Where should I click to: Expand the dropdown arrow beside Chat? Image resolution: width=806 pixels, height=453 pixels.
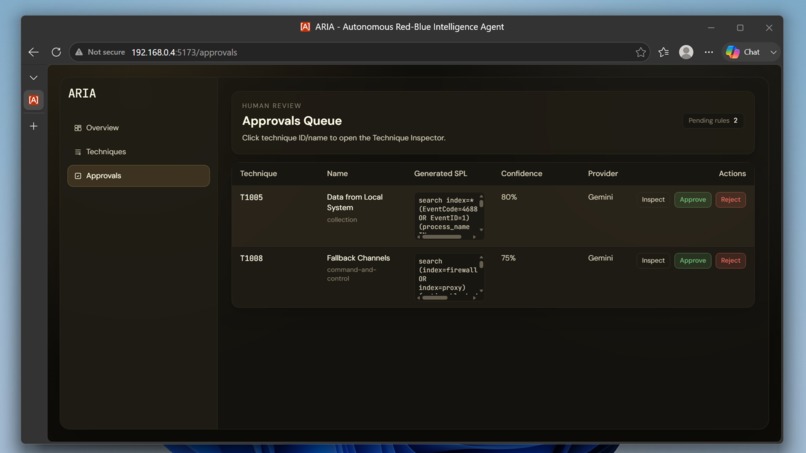pos(773,52)
